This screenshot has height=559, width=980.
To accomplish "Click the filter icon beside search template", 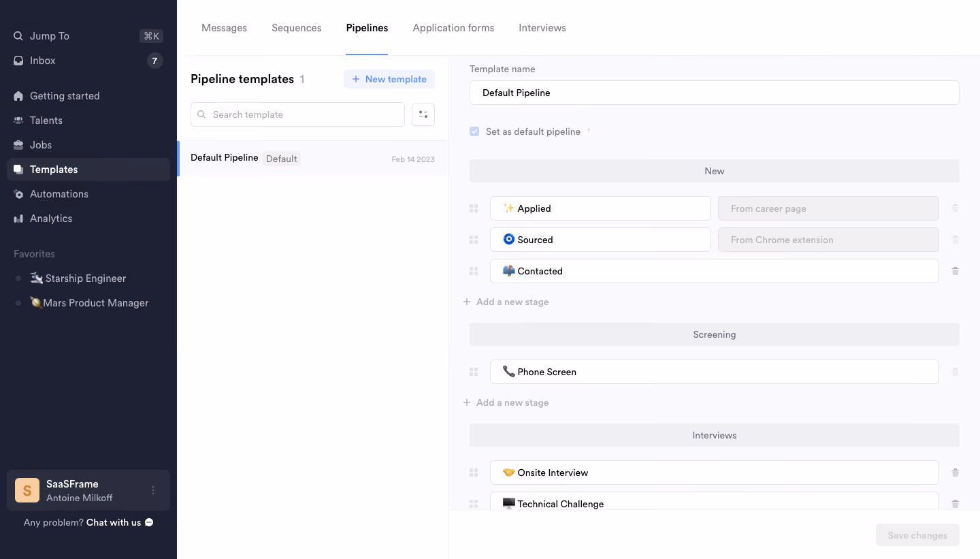I will coord(423,114).
